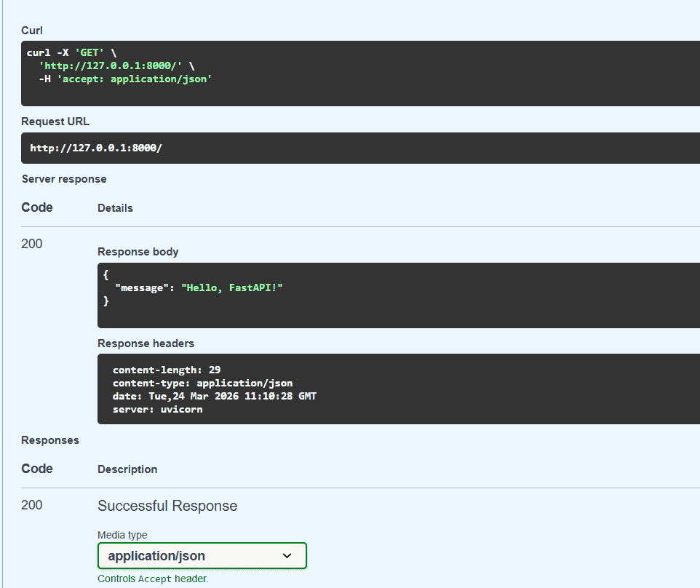The width and height of the screenshot is (700, 588).
Task: Click the Curl section label
Action: point(31,31)
